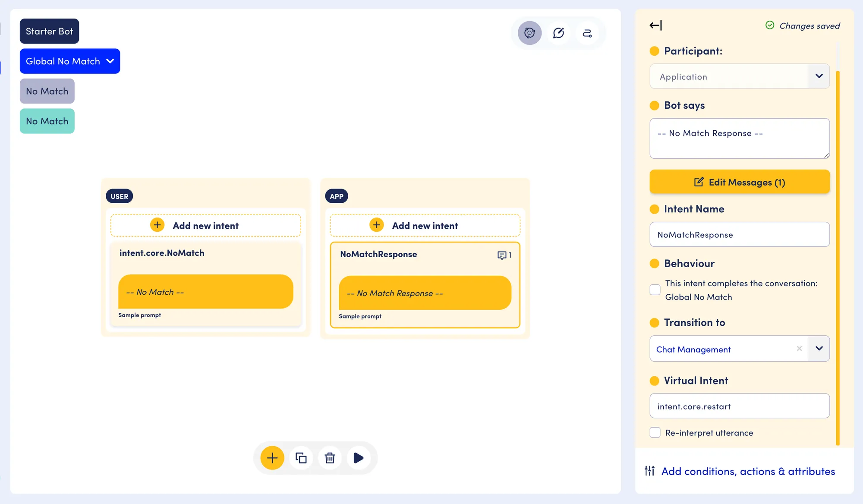The width and height of the screenshot is (863, 504).
Task: Check 'This intent completes the conversation' checkbox
Action: coord(655,290)
